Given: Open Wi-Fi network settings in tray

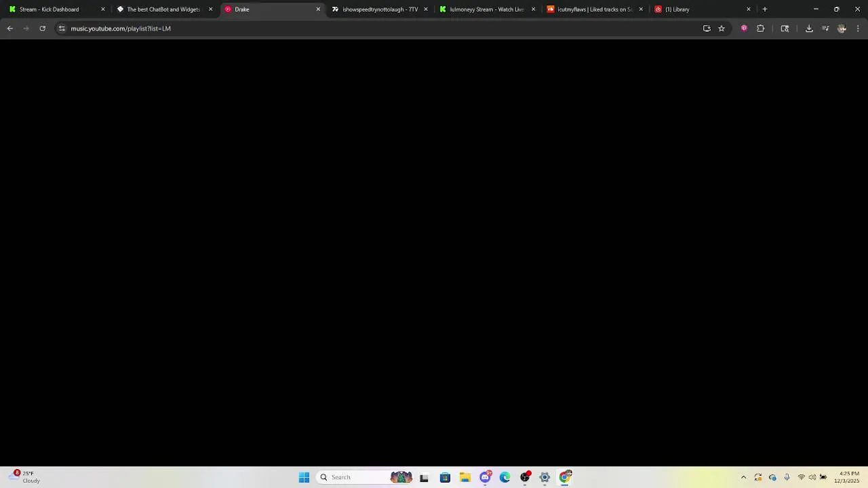Looking at the screenshot, I should [802, 477].
